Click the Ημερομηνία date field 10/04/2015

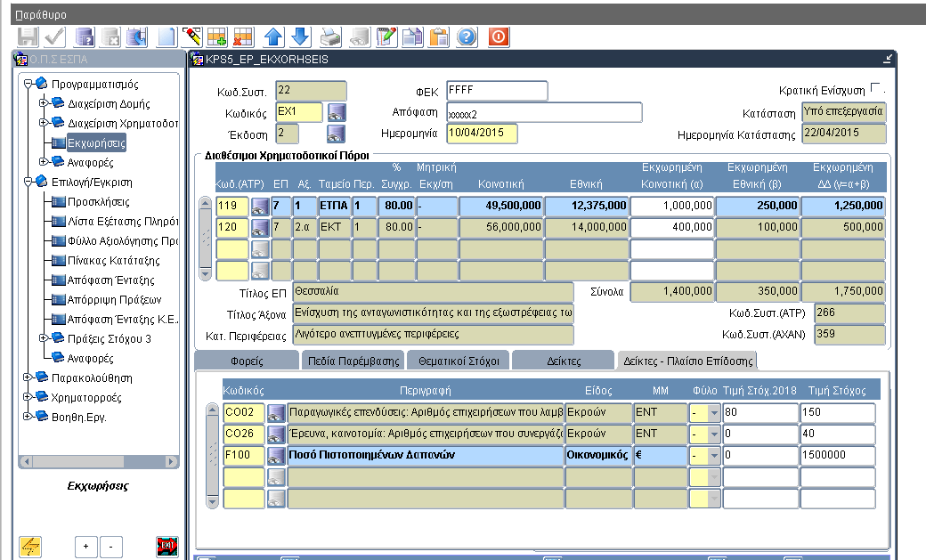pyautogui.click(x=482, y=134)
